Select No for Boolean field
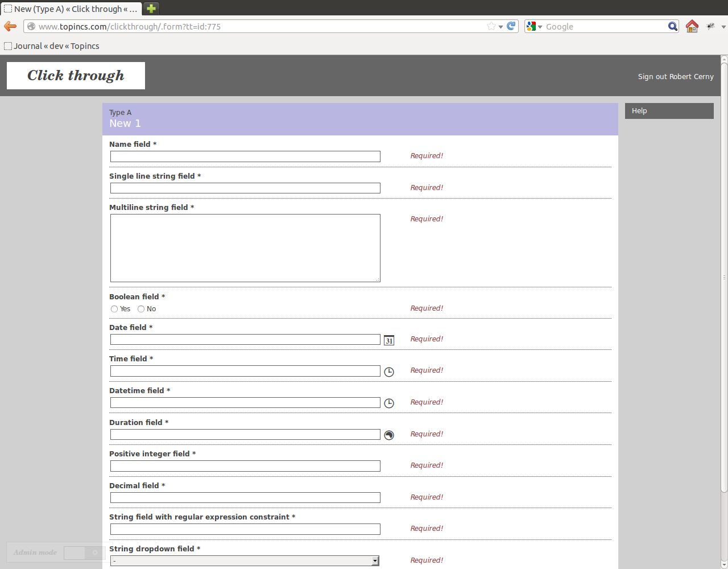This screenshot has height=569, width=728. pos(141,309)
